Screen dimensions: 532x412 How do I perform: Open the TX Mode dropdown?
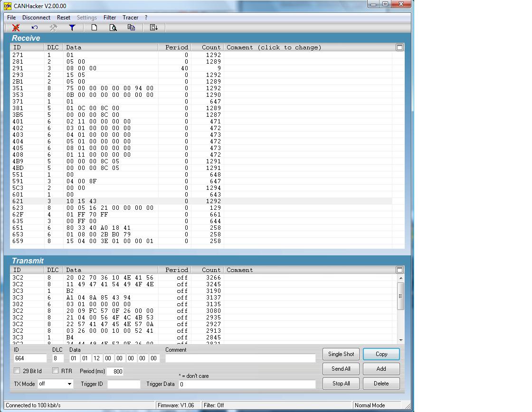coord(55,384)
